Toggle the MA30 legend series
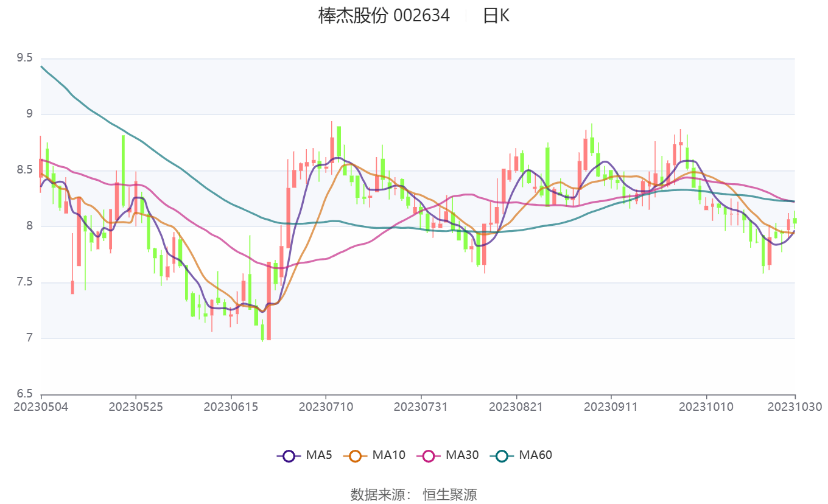 click(x=447, y=455)
